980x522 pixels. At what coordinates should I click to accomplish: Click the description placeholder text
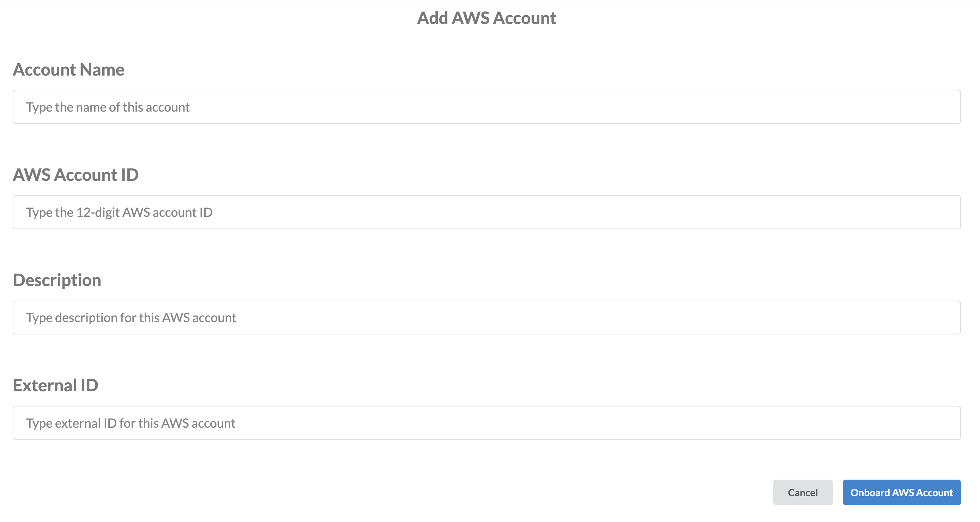click(x=131, y=317)
